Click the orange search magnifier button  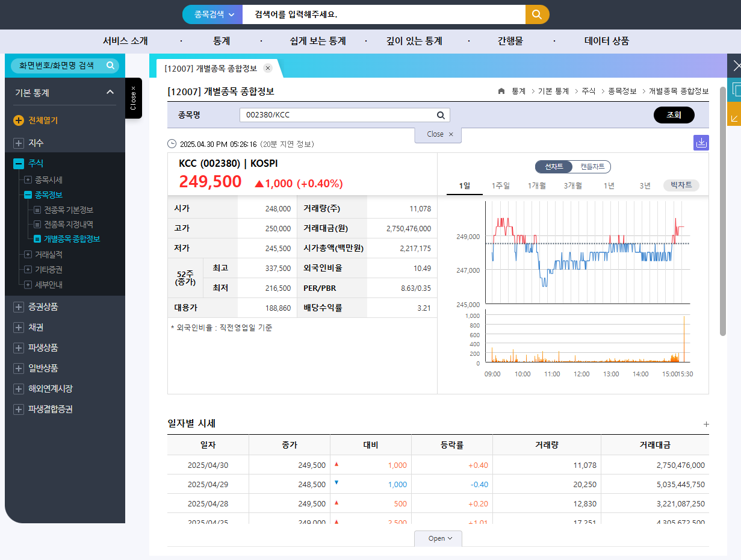tap(537, 14)
